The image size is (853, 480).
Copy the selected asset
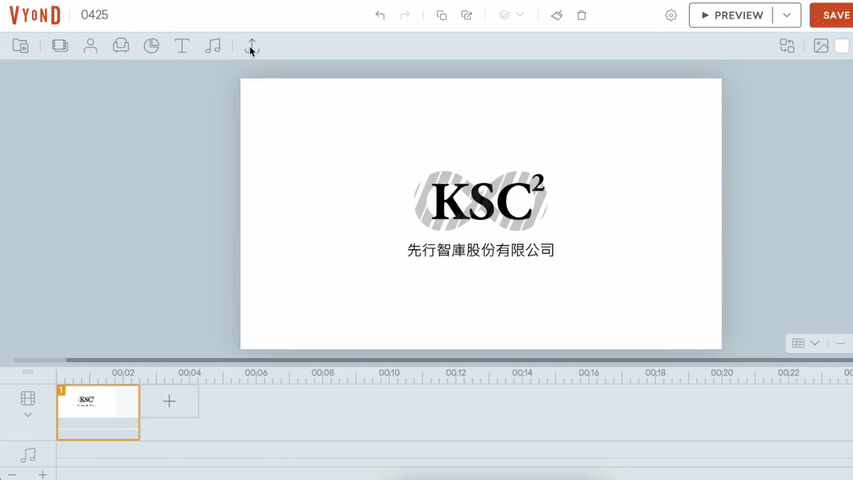coord(442,15)
